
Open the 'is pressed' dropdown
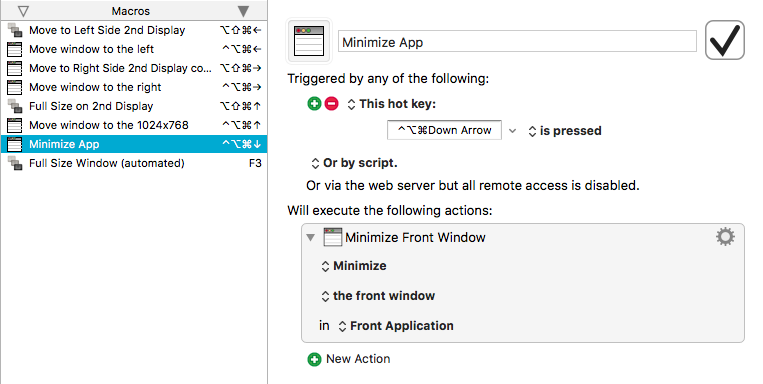(565, 131)
